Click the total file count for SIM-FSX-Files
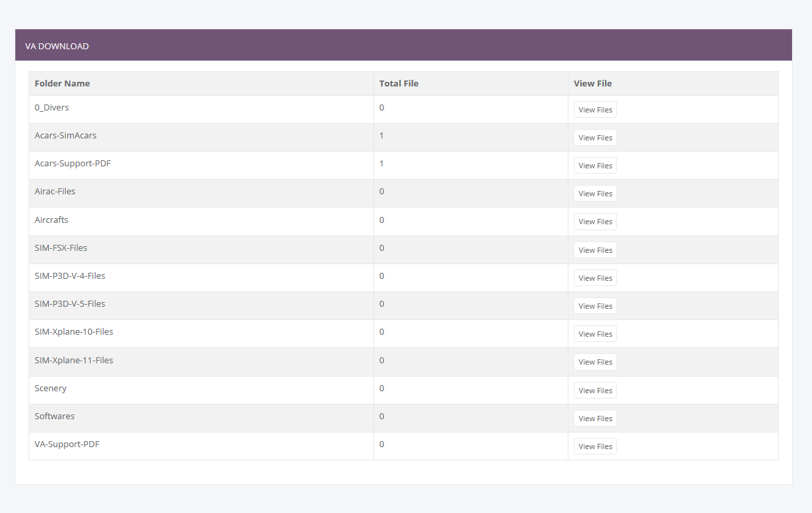This screenshot has height=513, width=812. (381, 248)
